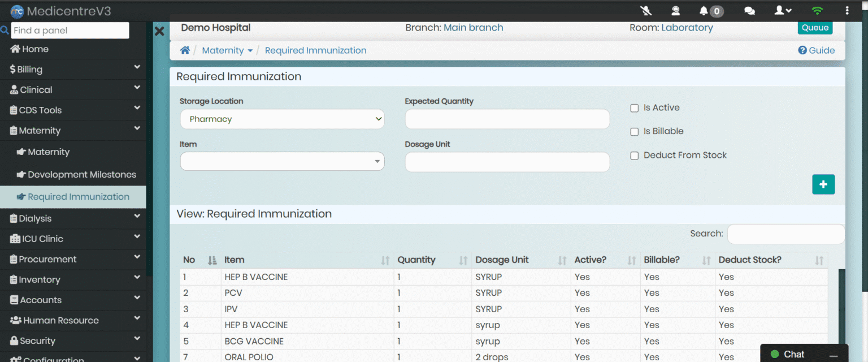This screenshot has height=362, width=868.
Task: Click the green Wi-Fi connection status icon
Action: pos(817,11)
